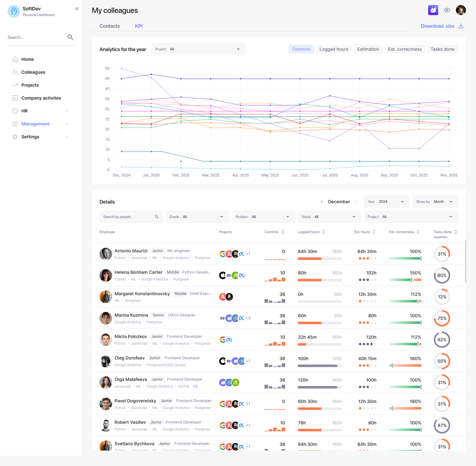Click +3 projects for Marina Kuzmina
The image size is (476, 466).
[248, 318]
